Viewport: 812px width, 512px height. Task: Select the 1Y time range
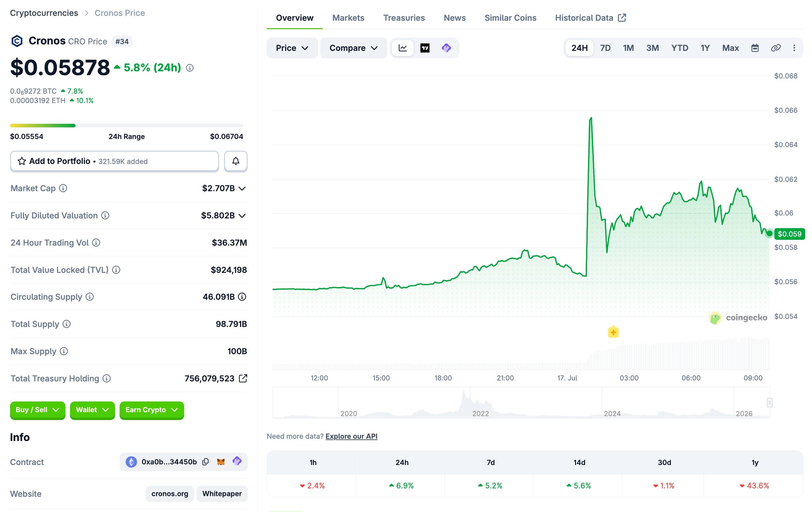pos(705,48)
